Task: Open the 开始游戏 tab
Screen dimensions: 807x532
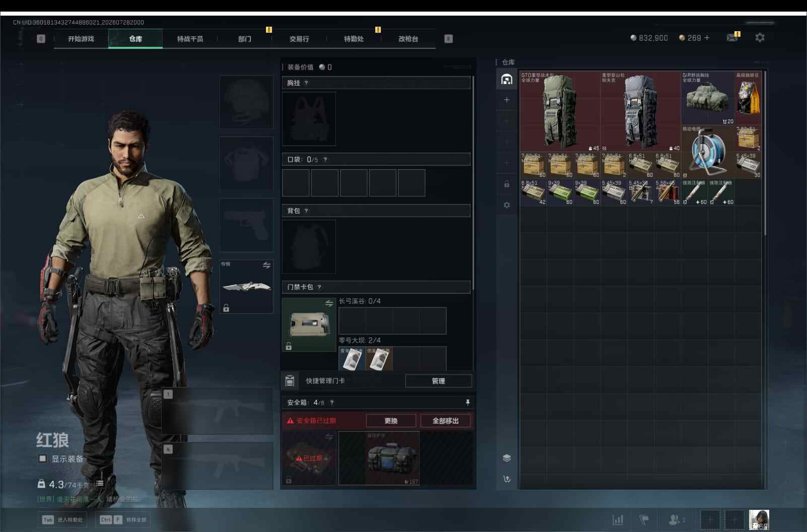Action: 81,39
